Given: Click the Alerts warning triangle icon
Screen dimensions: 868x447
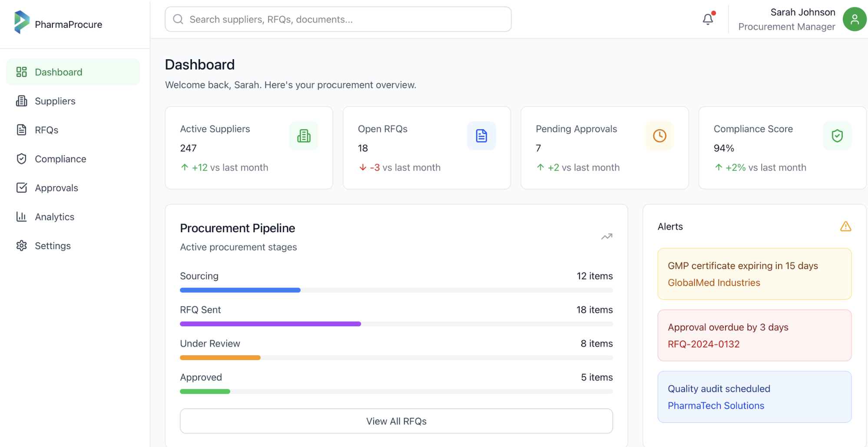Looking at the screenshot, I should (x=845, y=226).
